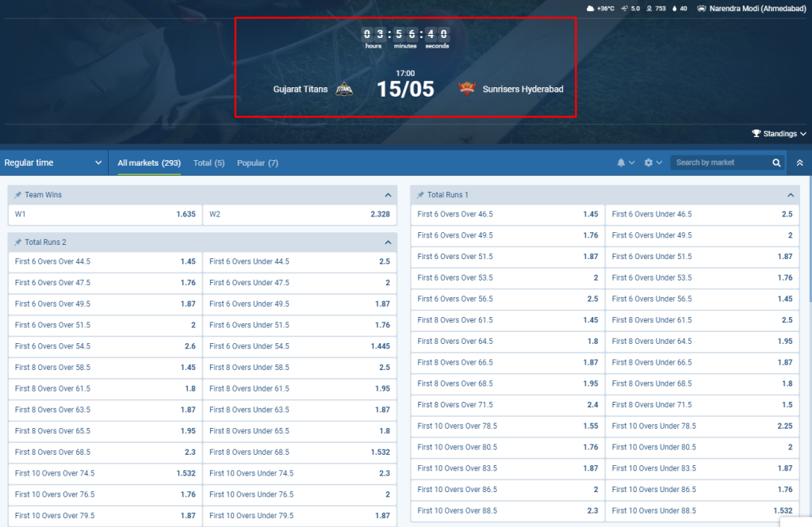
Task: Pick First 10 Overs Under 80.5
Action: point(703,447)
